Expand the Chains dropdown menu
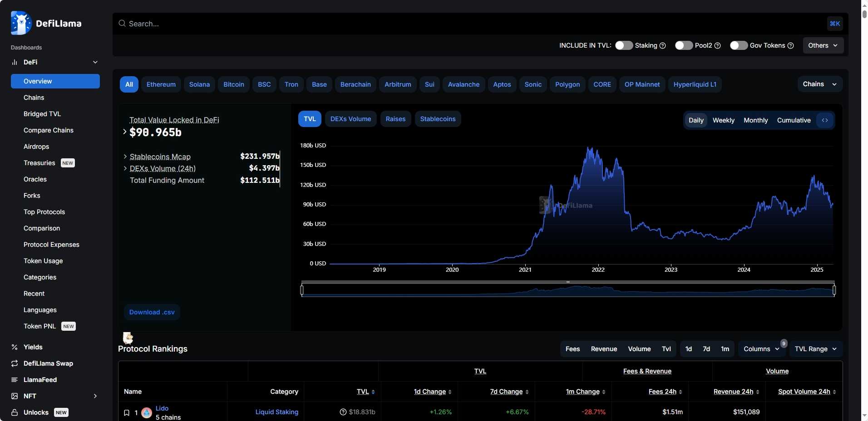The height and width of the screenshot is (421, 868). pos(819,84)
